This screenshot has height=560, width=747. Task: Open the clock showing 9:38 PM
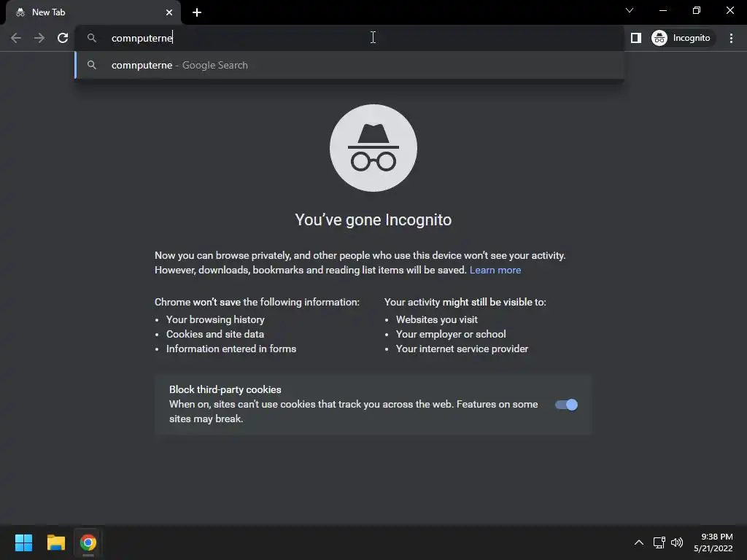coord(713,542)
